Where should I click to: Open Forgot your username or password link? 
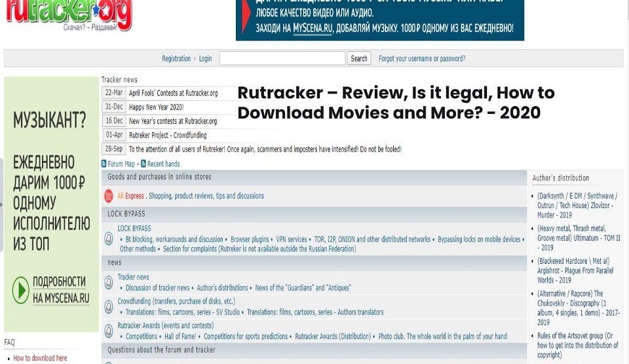click(422, 58)
